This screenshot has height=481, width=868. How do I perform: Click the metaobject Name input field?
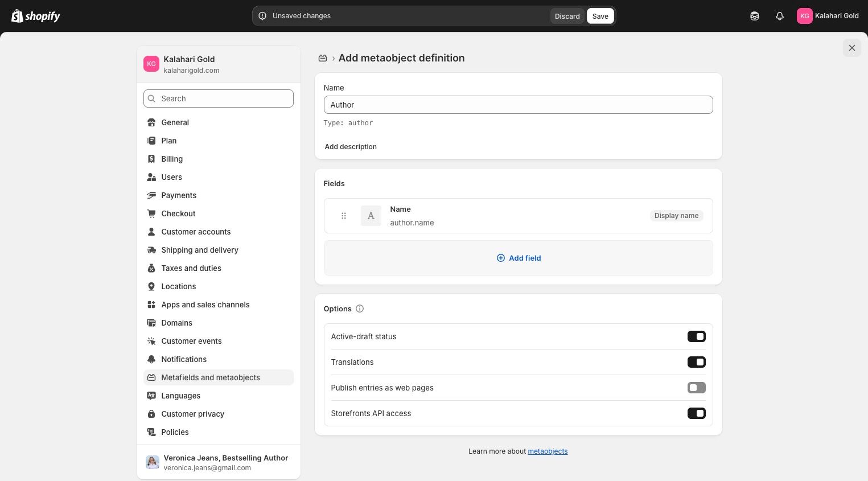pyautogui.click(x=518, y=105)
